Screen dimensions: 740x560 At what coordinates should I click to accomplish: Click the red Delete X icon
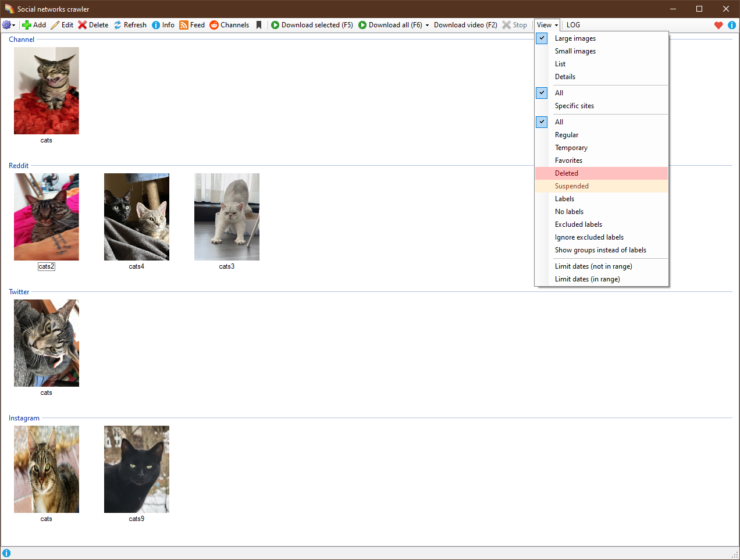83,25
